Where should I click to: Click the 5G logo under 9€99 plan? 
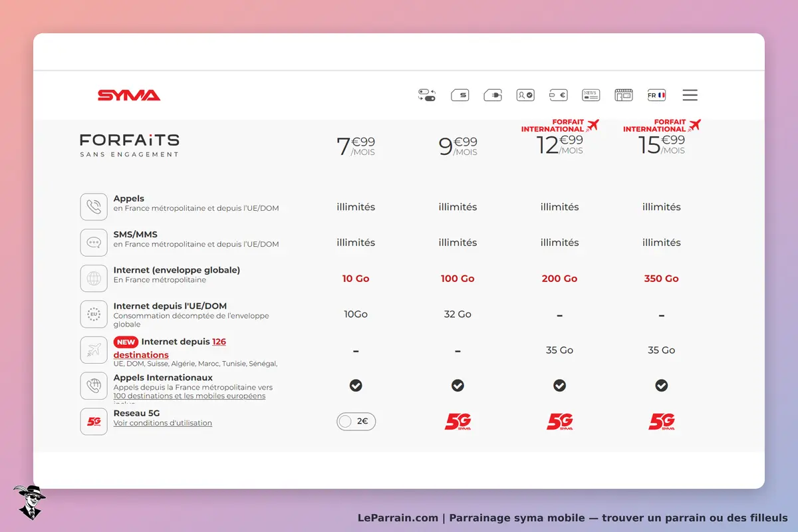[x=458, y=422]
